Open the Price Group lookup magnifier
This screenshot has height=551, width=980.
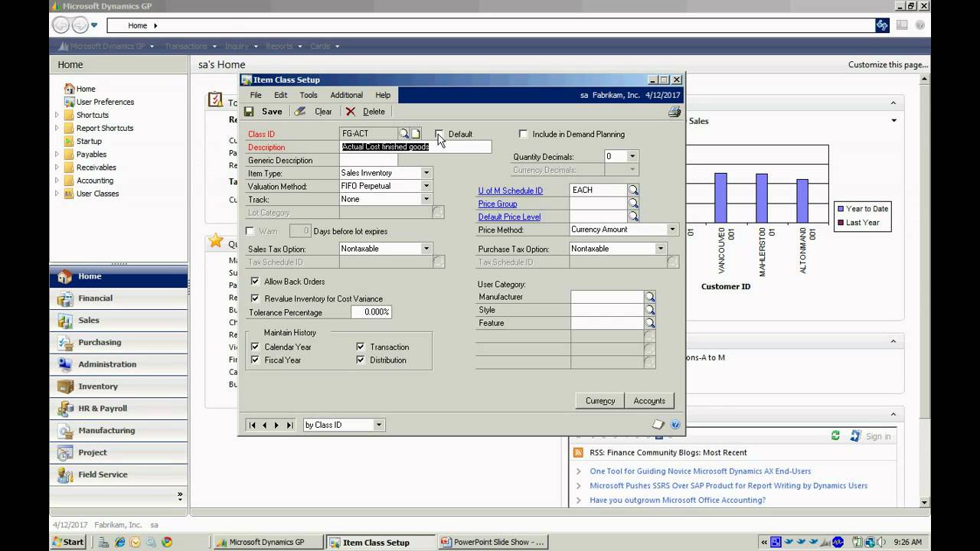pos(633,204)
